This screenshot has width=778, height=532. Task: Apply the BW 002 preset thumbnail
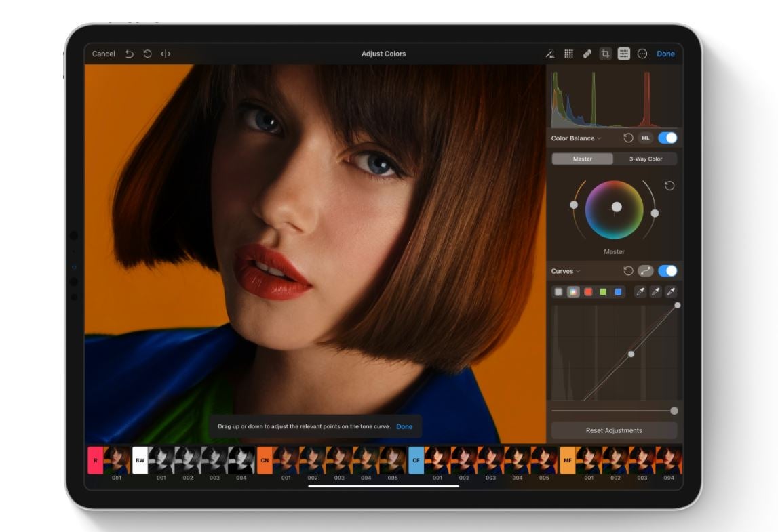pyautogui.click(x=188, y=460)
